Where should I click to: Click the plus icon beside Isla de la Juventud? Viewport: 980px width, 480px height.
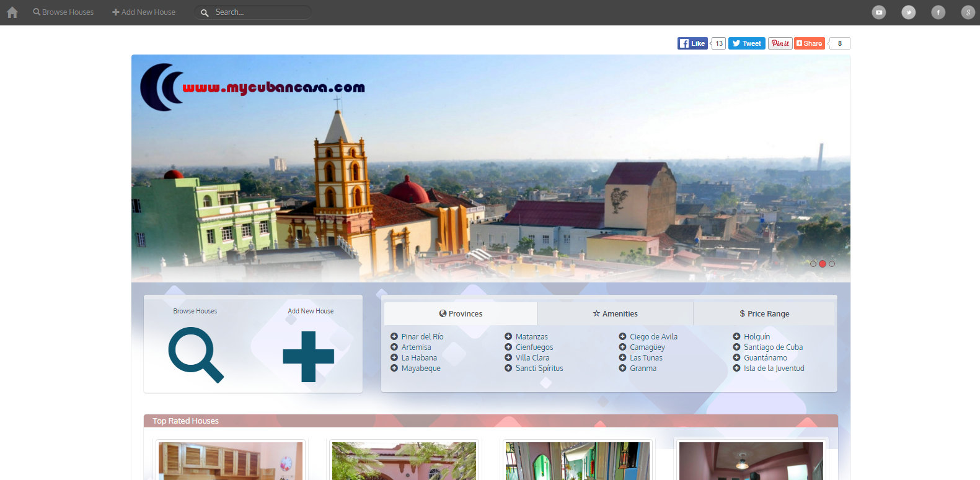(736, 369)
